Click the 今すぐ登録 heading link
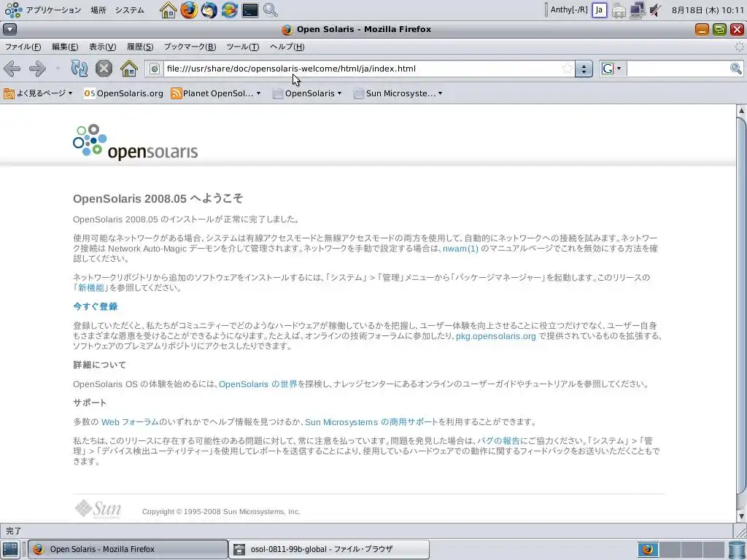 point(96,306)
